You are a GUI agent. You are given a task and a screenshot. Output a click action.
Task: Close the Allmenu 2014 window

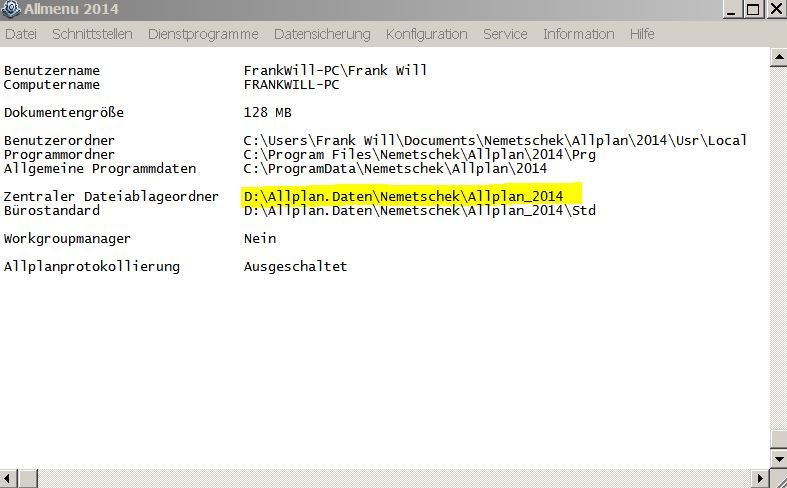click(x=776, y=9)
